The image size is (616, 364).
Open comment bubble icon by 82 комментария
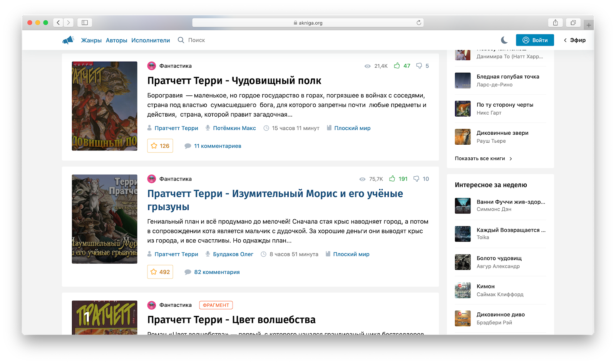(x=188, y=272)
